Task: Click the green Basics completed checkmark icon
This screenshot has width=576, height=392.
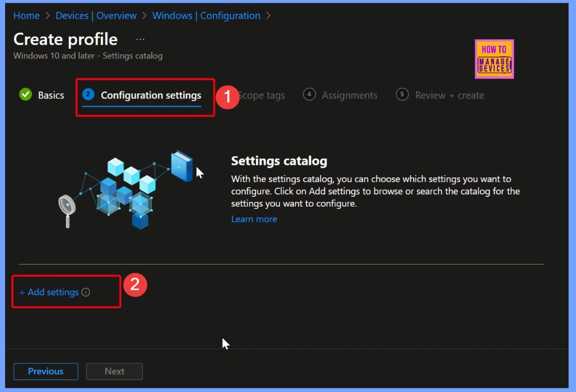Action: tap(26, 94)
